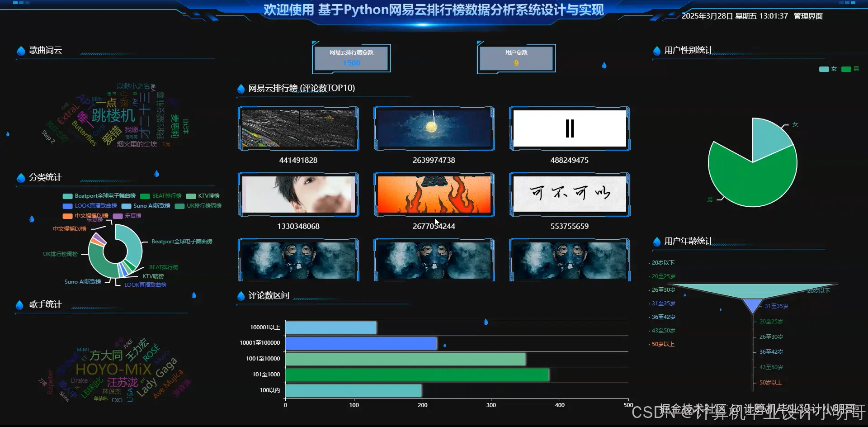The height and width of the screenshot is (427, 868).
Task: Click the droplet icon beside 歌曲词云 title
Action: pos(21,51)
